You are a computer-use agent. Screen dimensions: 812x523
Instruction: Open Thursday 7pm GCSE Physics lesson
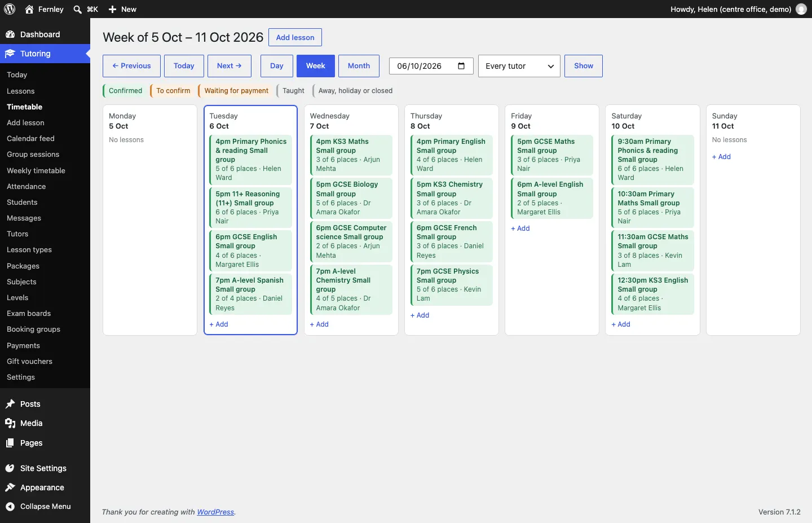click(x=452, y=285)
